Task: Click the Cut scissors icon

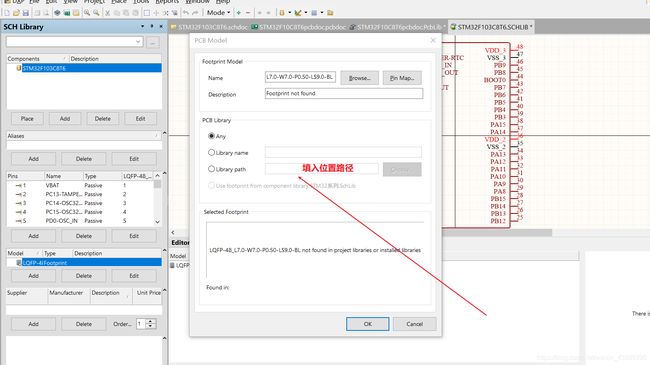Action: (x=107, y=13)
